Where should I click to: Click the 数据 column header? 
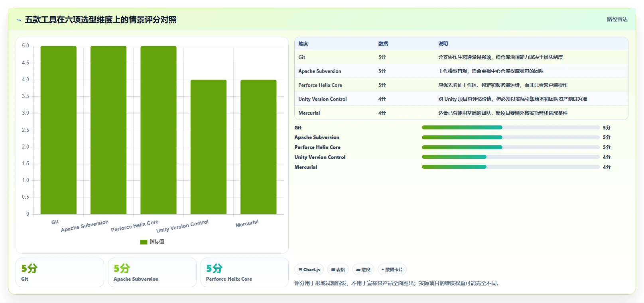383,44
